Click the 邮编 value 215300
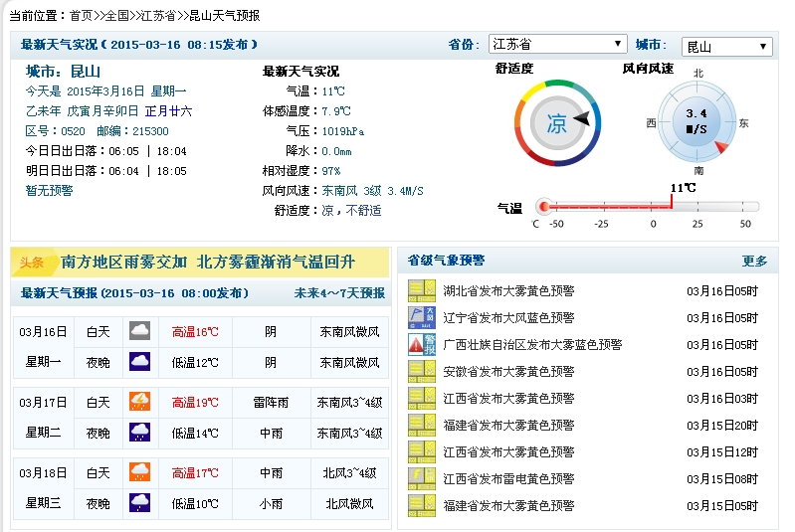Image resolution: width=795 pixels, height=532 pixels. click(x=150, y=131)
